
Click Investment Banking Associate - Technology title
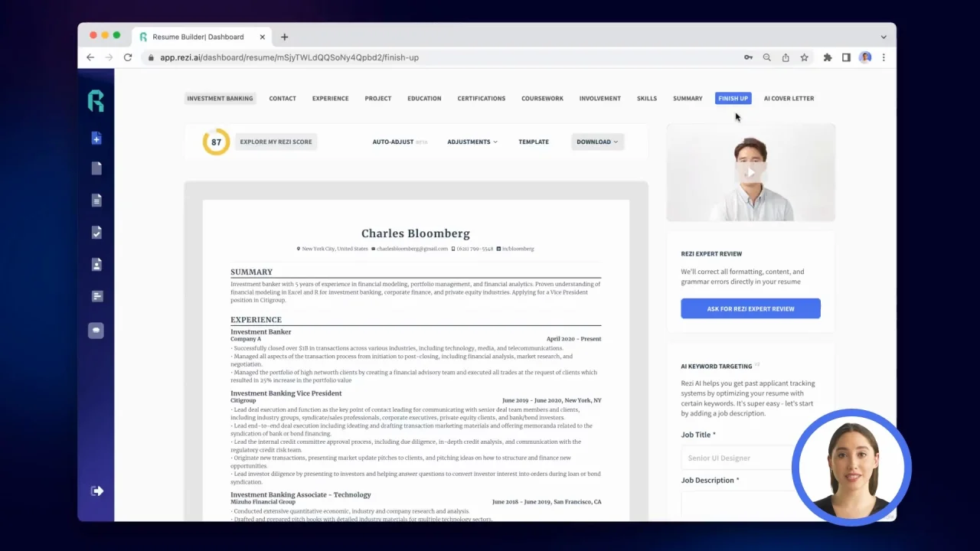click(301, 495)
